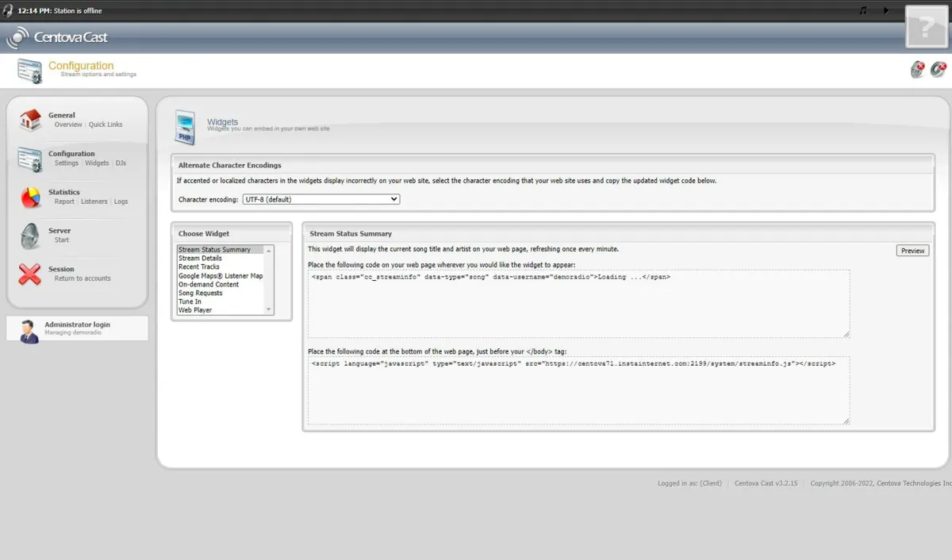This screenshot has width=952, height=560.
Task: Select Song Requests in widget list
Action: (x=221, y=293)
